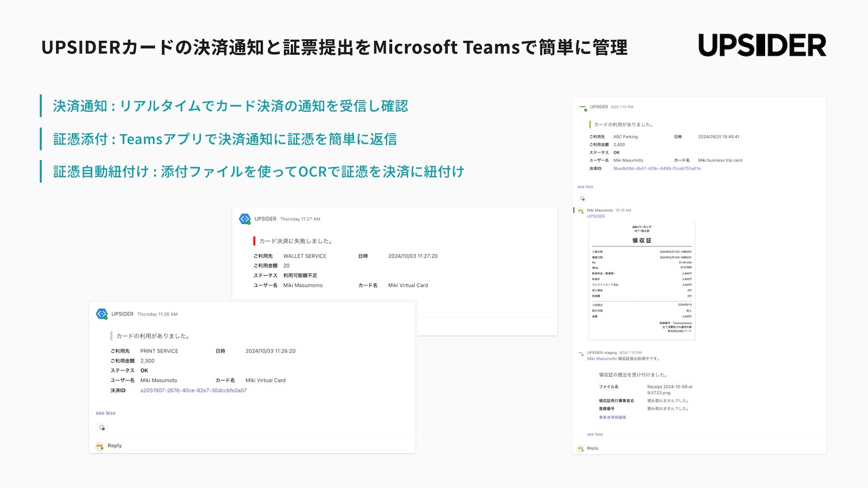868x488 pixels.
Task: Click the bullet starting with 決済通知
Action: coord(230,106)
